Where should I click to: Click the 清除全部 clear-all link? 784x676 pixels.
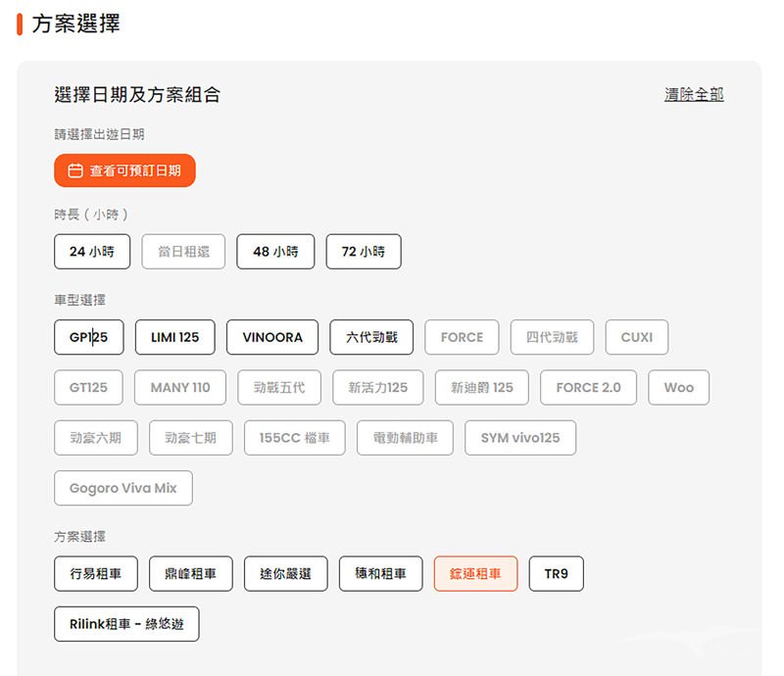tap(694, 94)
